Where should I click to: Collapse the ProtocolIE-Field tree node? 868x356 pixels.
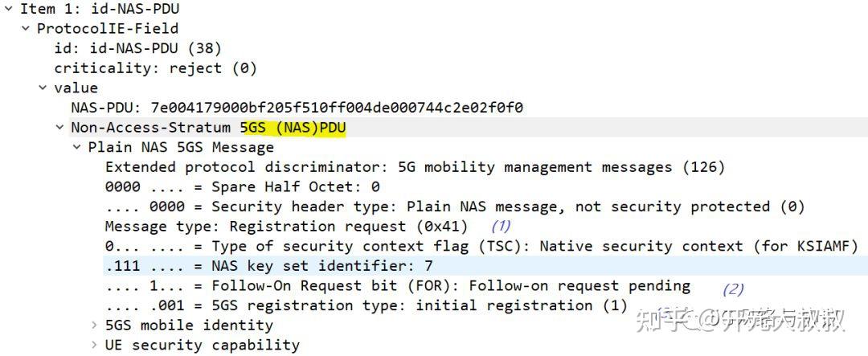click(x=26, y=28)
